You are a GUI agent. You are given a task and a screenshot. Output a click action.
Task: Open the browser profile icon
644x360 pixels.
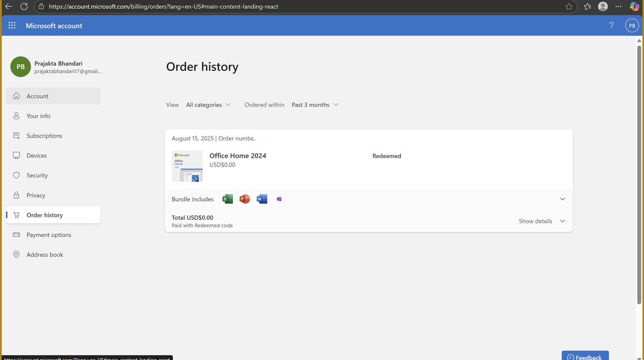603,6
